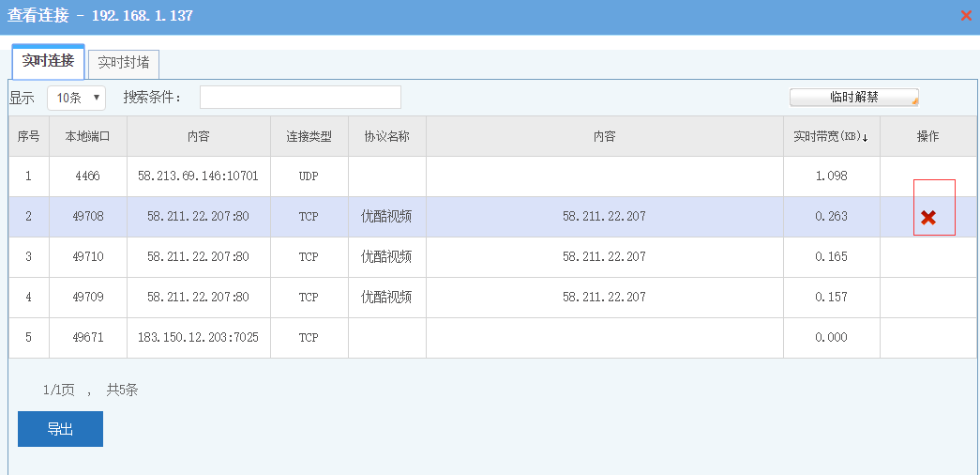Click the 连接类型 column header
Screen dimensions: 980x475
[309, 136]
